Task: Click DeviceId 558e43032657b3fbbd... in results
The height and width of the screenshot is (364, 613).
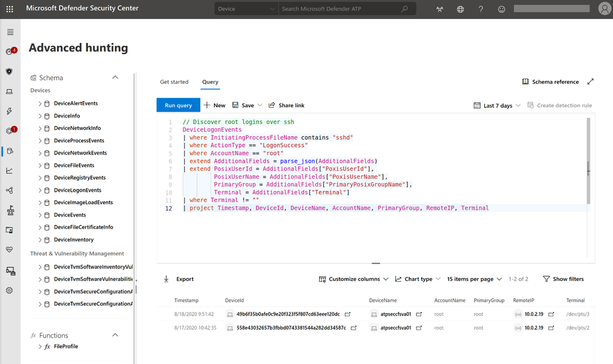Action: pos(291,328)
